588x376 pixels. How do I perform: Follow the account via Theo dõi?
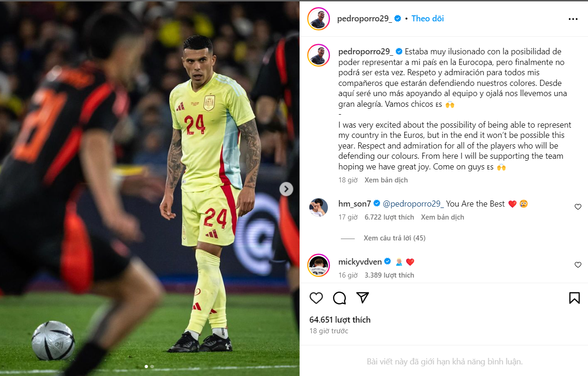point(428,19)
